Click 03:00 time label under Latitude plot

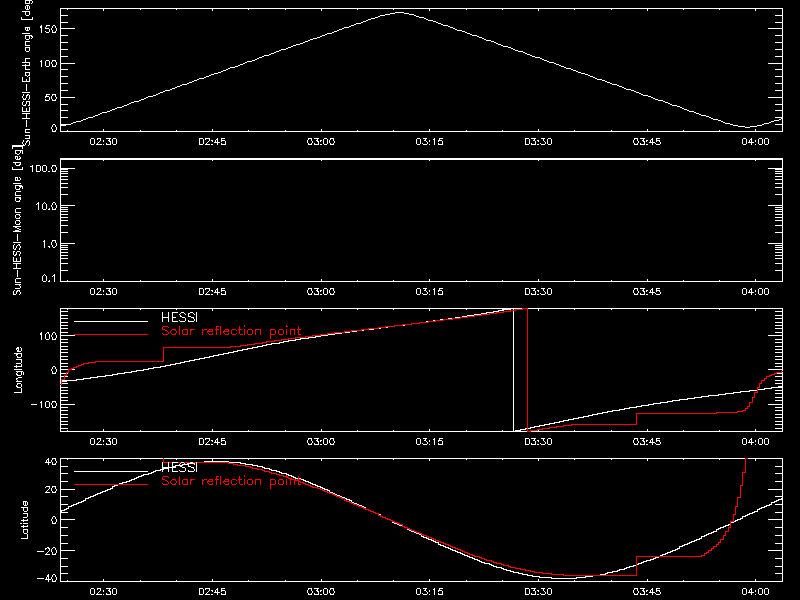(x=320, y=591)
